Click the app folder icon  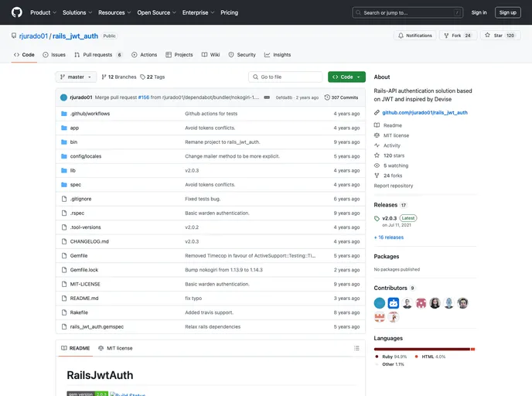click(x=63, y=128)
